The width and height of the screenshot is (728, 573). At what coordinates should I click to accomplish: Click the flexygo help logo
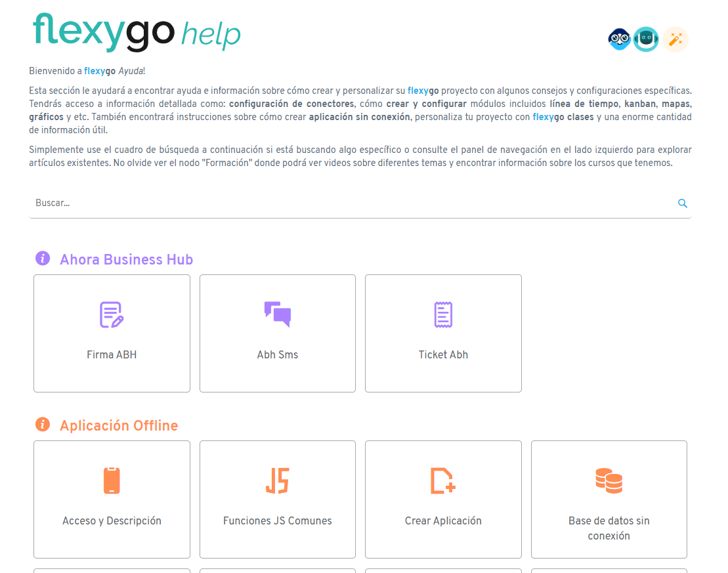pyautogui.click(x=137, y=32)
